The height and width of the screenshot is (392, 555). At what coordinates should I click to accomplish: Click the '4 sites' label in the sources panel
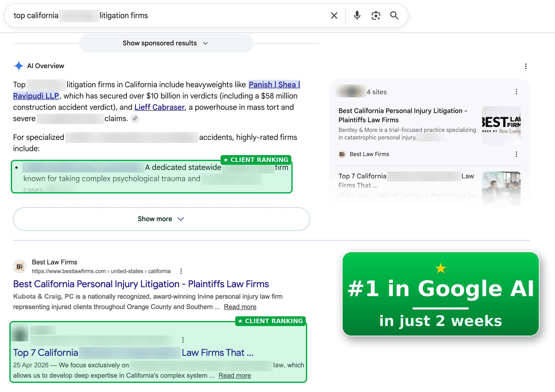pos(376,92)
